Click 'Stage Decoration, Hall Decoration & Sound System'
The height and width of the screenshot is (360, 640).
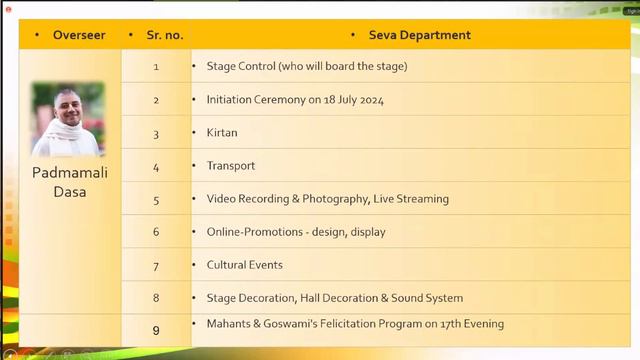(x=335, y=298)
